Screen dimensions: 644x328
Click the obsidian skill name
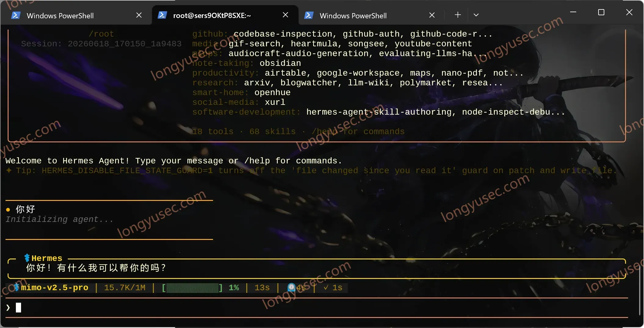point(280,63)
